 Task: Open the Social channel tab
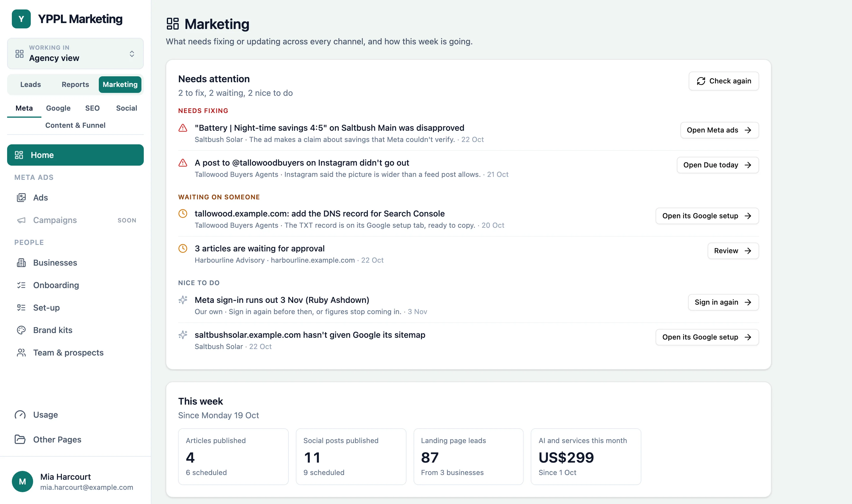[126, 108]
